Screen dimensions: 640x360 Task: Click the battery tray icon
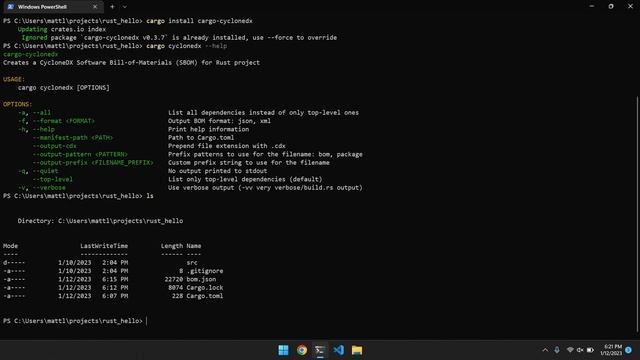pyautogui.click(x=590, y=350)
